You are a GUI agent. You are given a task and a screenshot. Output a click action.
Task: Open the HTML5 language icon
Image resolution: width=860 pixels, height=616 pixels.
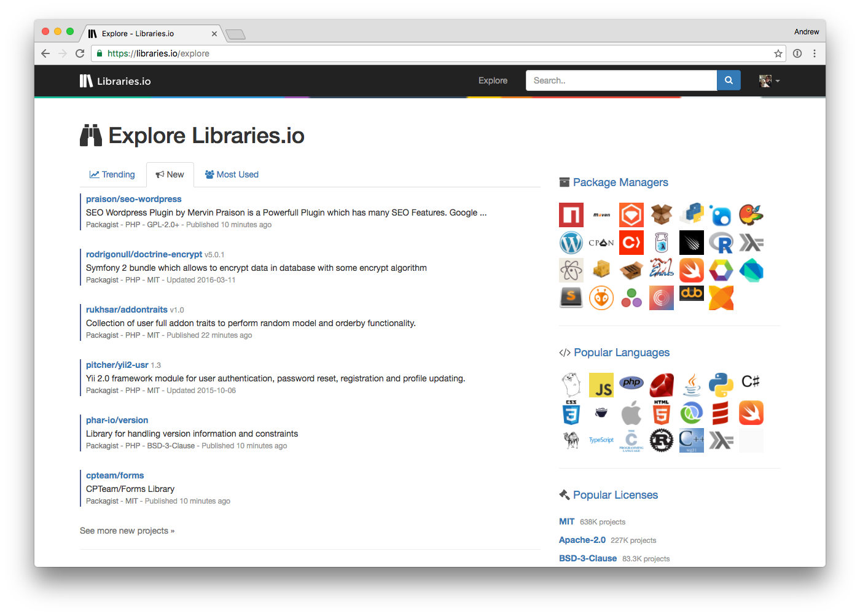click(662, 413)
